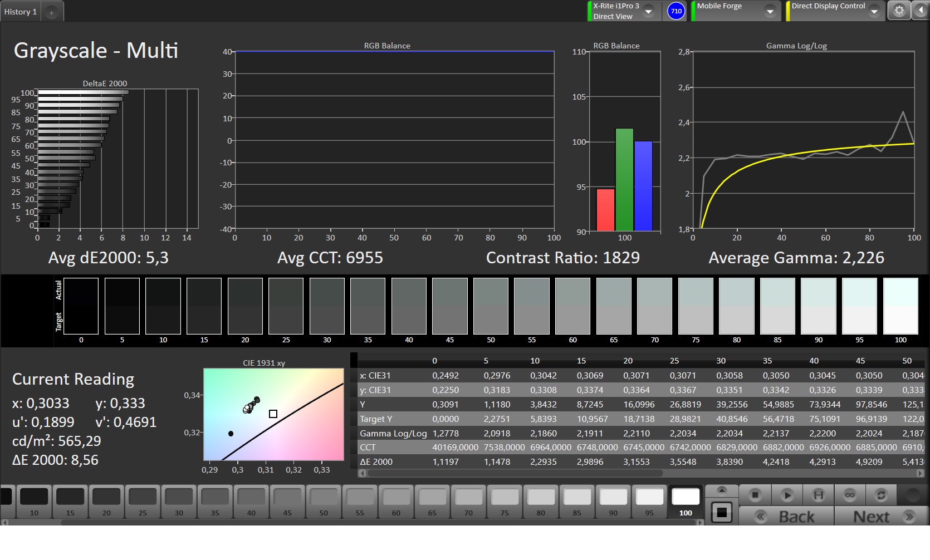Select the 100 percent white level button
The image size is (930, 560).
pyautogui.click(x=686, y=502)
